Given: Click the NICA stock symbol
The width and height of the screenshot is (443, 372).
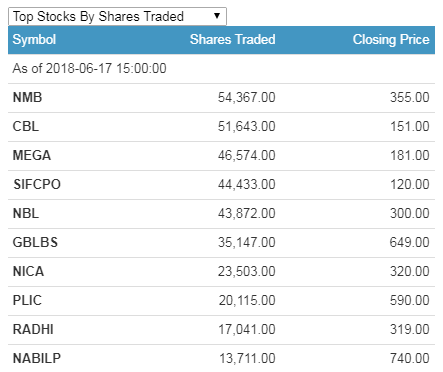Looking at the screenshot, I should point(28,272).
